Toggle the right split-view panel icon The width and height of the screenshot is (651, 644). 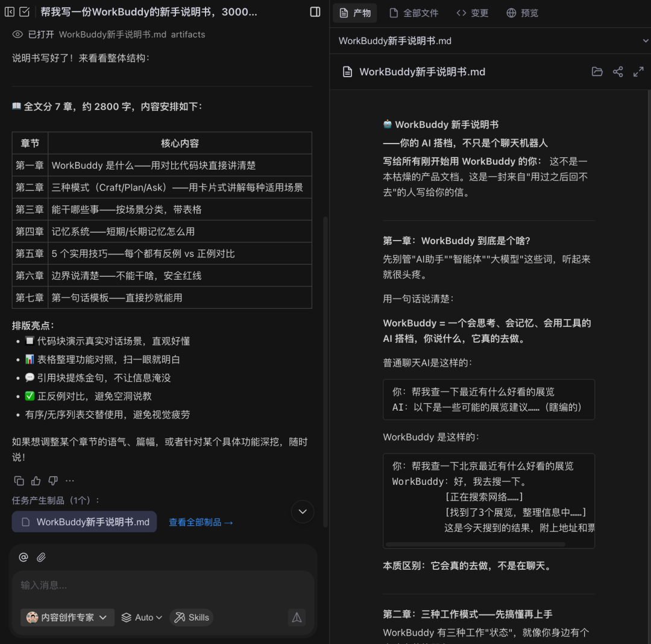click(x=315, y=11)
